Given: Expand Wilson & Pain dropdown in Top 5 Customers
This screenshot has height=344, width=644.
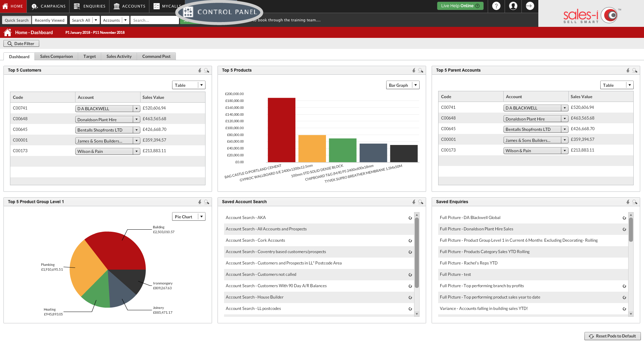Looking at the screenshot, I should (x=137, y=152).
